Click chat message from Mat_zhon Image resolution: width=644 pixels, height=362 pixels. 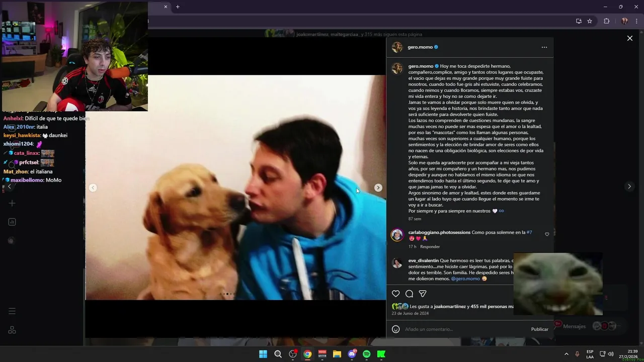28,171
